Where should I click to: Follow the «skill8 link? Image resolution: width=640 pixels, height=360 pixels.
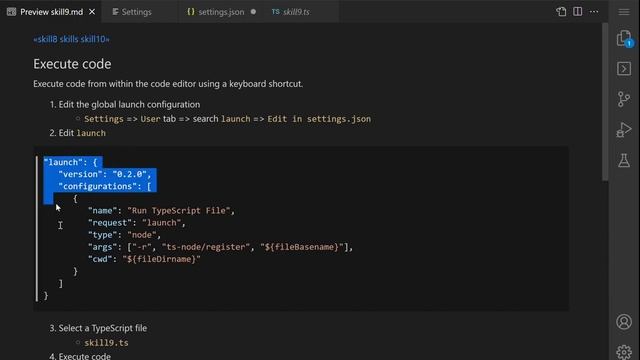point(45,39)
